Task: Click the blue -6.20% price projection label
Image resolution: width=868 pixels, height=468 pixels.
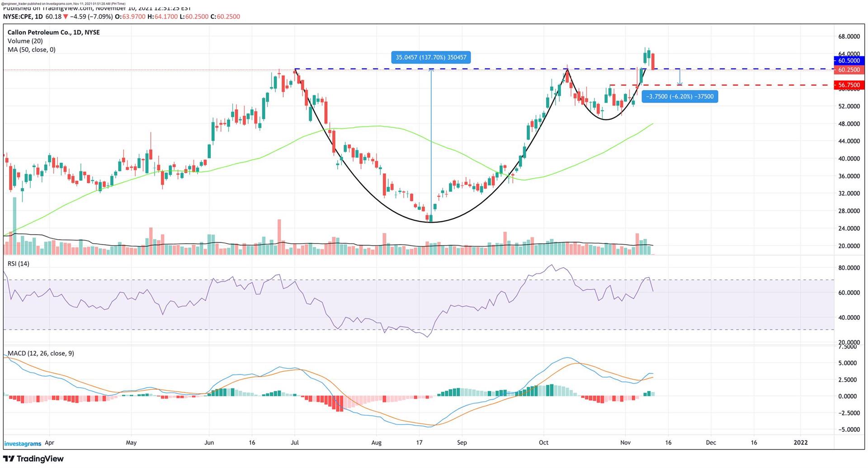Action: pyautogui.click(x=680, y=96)
